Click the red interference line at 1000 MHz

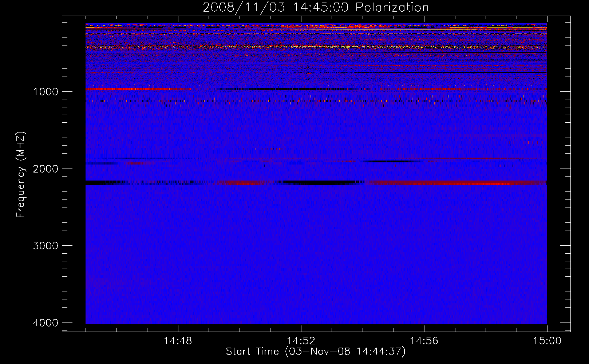pos(316,89)
